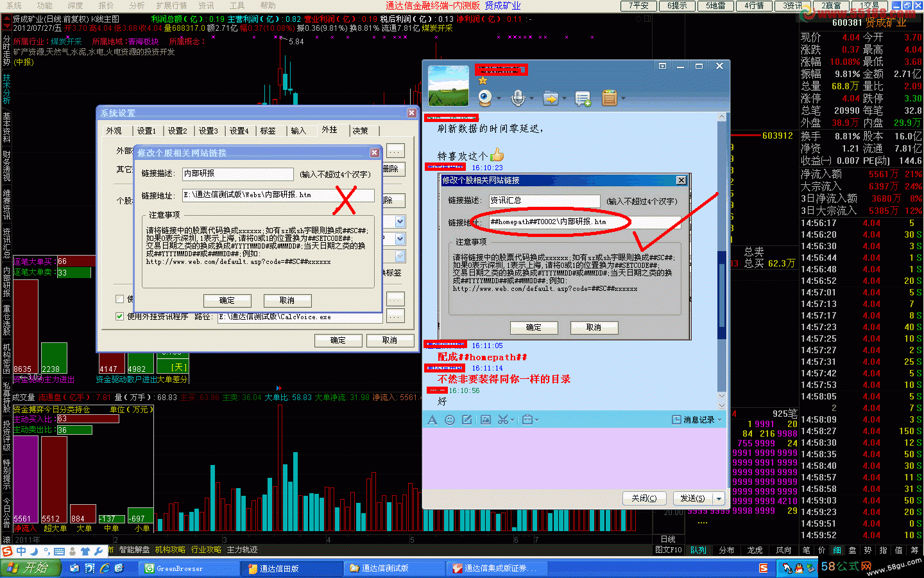Start a video call in chat window
924x578 pixels.
click(484, 98)
